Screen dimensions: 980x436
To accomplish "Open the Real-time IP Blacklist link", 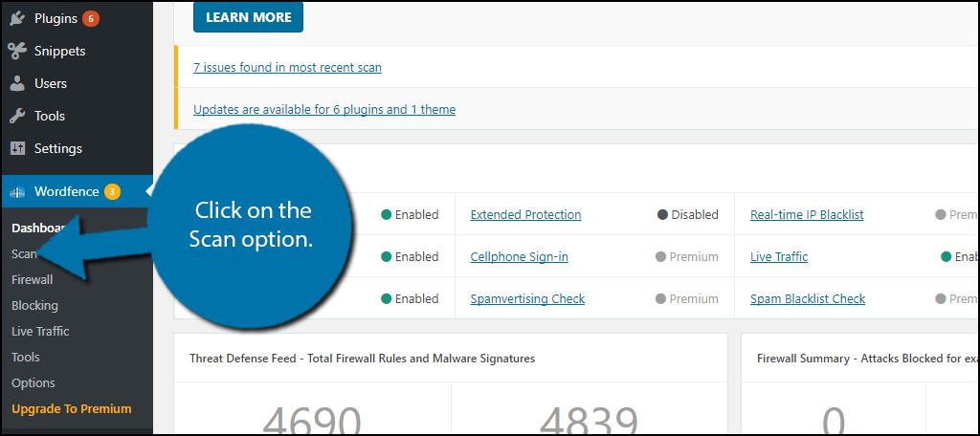I will (807, 215).
